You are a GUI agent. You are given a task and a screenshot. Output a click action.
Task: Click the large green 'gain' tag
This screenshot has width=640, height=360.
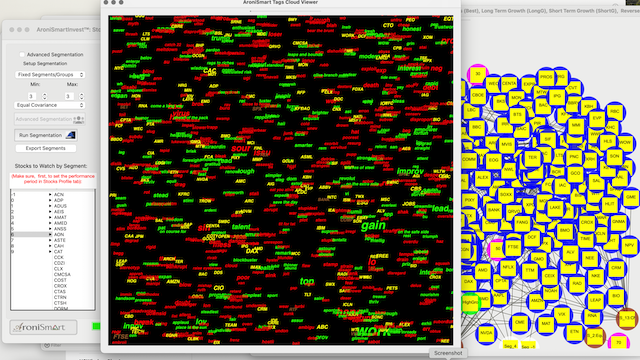(x=373, y=225)
